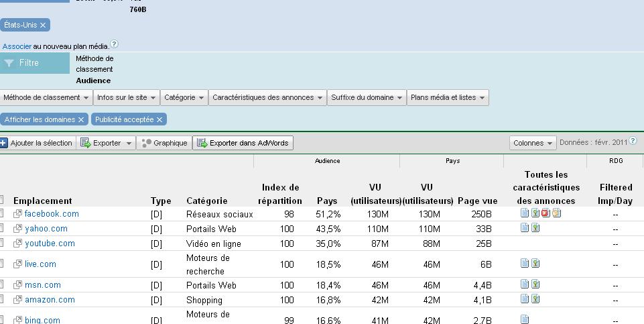This screenshot has width=644, height=324.
Task: Open facebook.com external link icon
Action: coord(17,214)
